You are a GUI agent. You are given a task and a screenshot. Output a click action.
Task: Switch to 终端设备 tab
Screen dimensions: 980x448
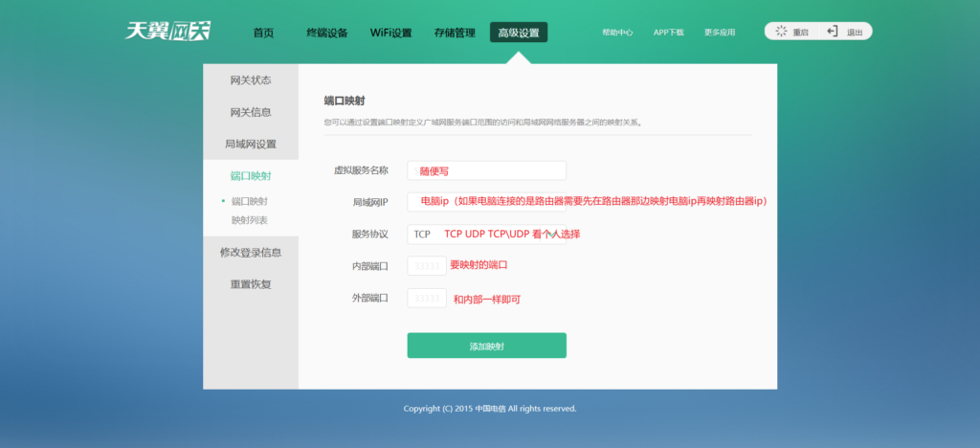point(327,33)
